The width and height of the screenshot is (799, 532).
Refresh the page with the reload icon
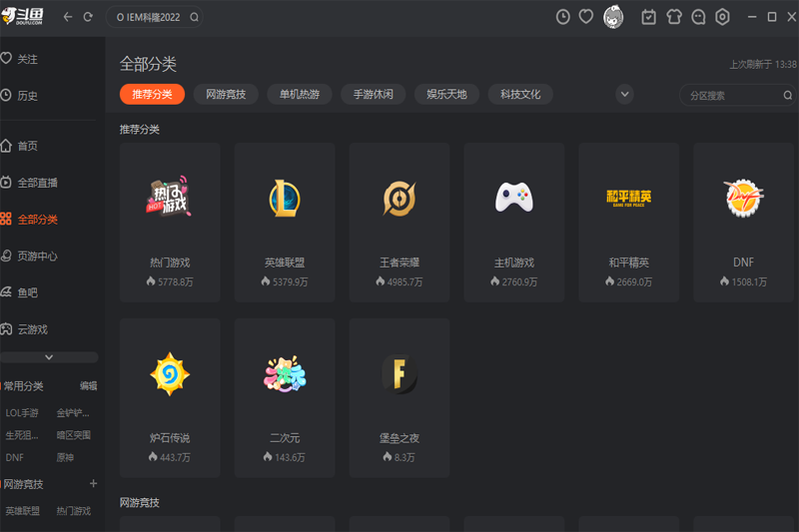tap(88, 17)
